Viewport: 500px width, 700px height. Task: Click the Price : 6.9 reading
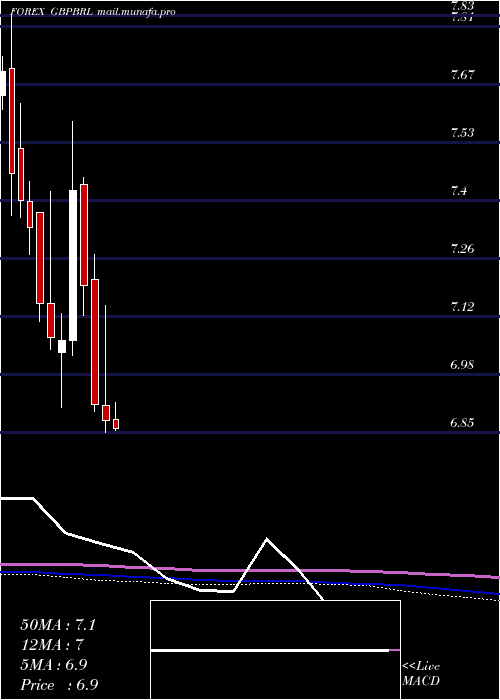pos(59,685)
